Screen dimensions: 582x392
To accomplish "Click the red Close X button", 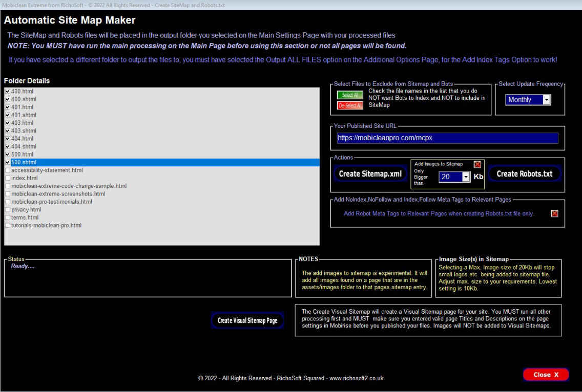I will click(x=546, y=375).
